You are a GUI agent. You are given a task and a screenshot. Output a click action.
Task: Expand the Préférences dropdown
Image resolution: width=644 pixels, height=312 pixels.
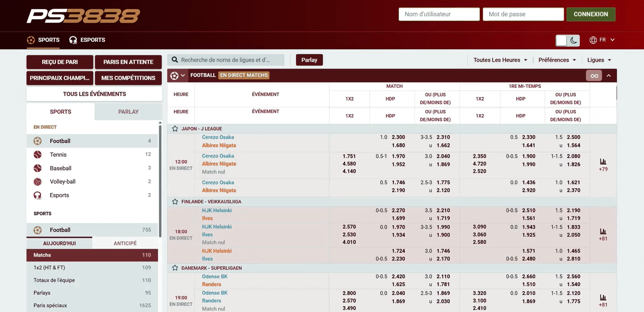click(x=557, y=60)
